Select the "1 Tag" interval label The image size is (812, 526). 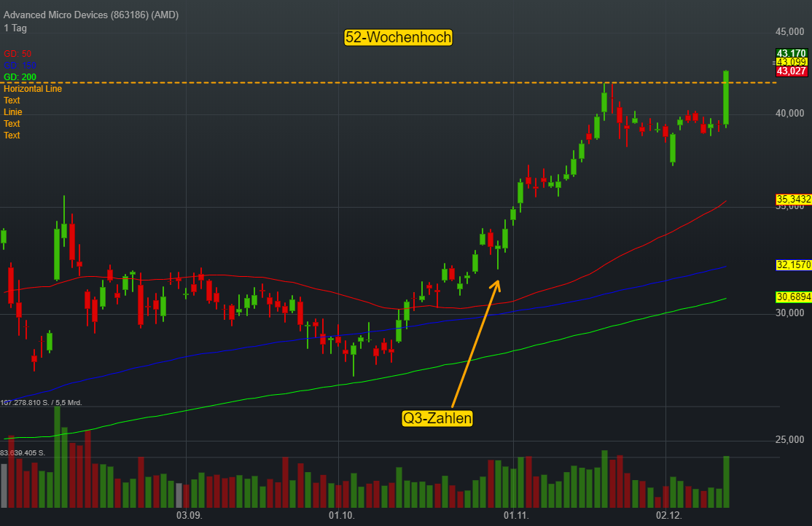click(x=15, y=28)
